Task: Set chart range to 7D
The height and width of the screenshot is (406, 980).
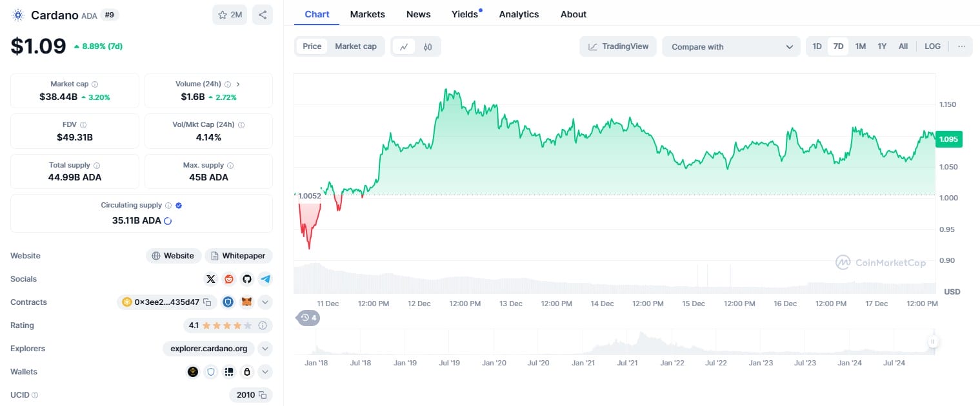Action: click(838, 46)
